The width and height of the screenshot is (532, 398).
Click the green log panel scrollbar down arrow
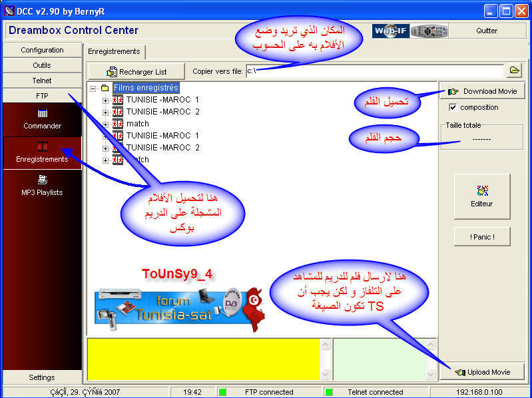point(430,374)
